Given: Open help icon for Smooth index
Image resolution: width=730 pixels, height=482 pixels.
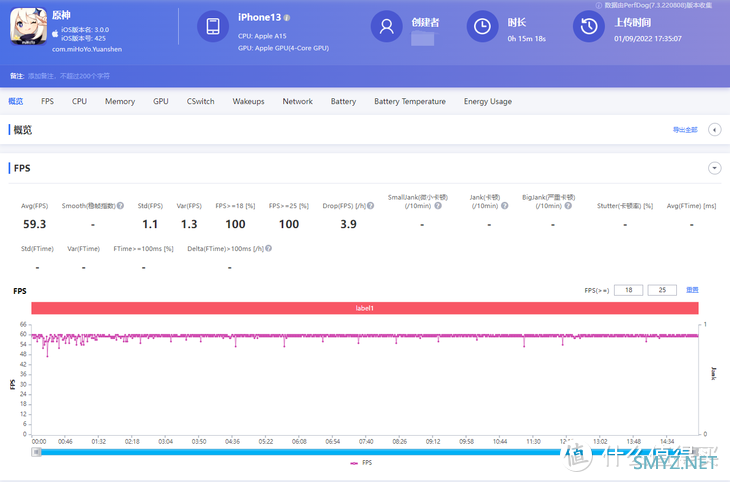Looking at the screenshot, I should [x=121, y=206].
